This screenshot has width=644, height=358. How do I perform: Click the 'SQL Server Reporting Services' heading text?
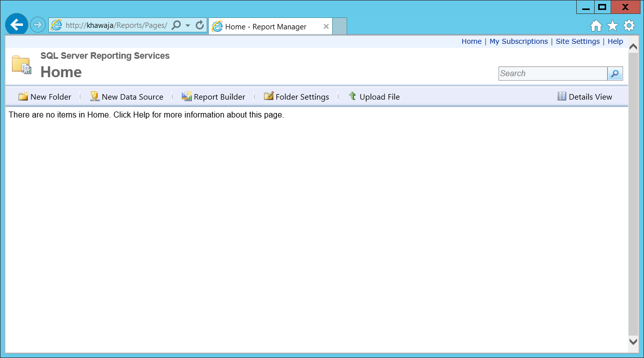(x=105, y=56)
